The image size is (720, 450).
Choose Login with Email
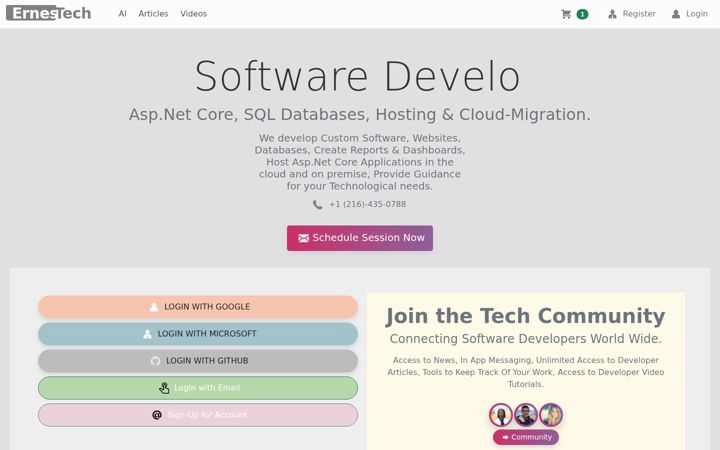point(198,388)
